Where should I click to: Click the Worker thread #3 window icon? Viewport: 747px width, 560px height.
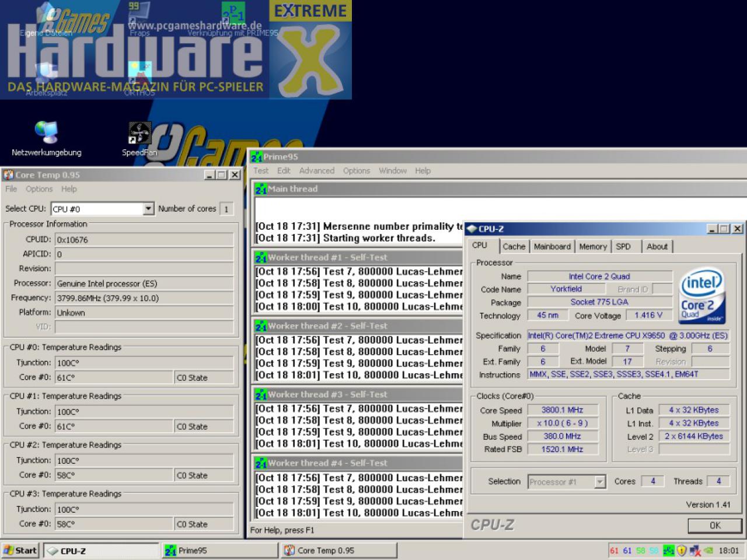coord(261,395)
